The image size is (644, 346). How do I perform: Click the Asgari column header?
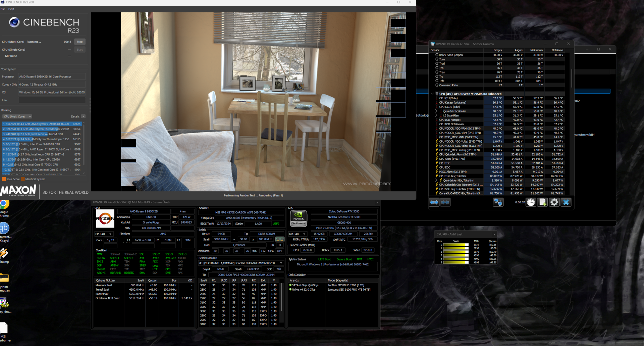514,50
